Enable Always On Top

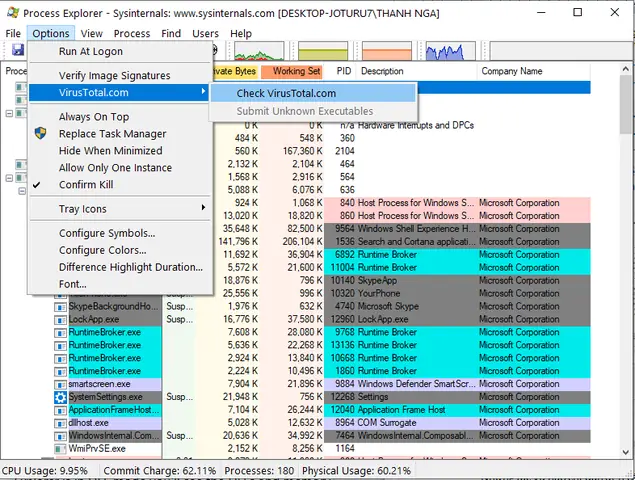tap(94, 117)
